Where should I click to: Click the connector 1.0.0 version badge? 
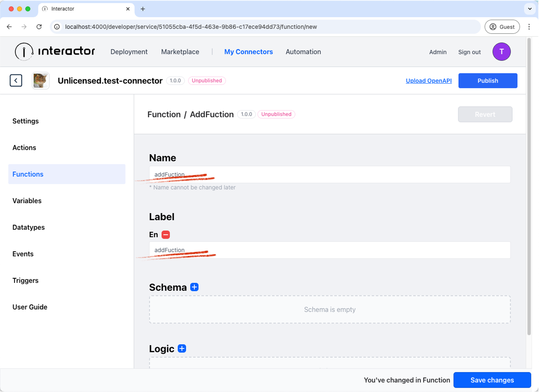click(x=175, y=81)
